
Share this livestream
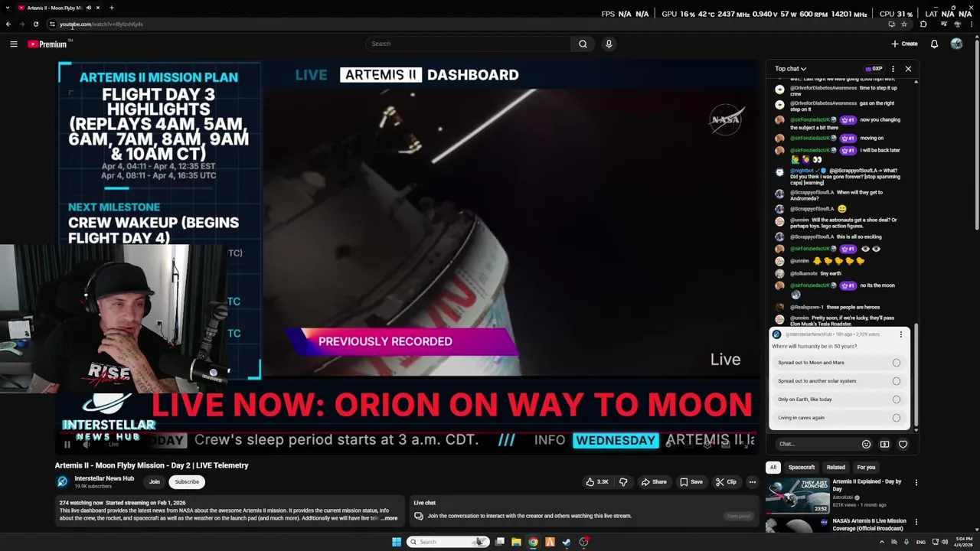click(653, 482)
